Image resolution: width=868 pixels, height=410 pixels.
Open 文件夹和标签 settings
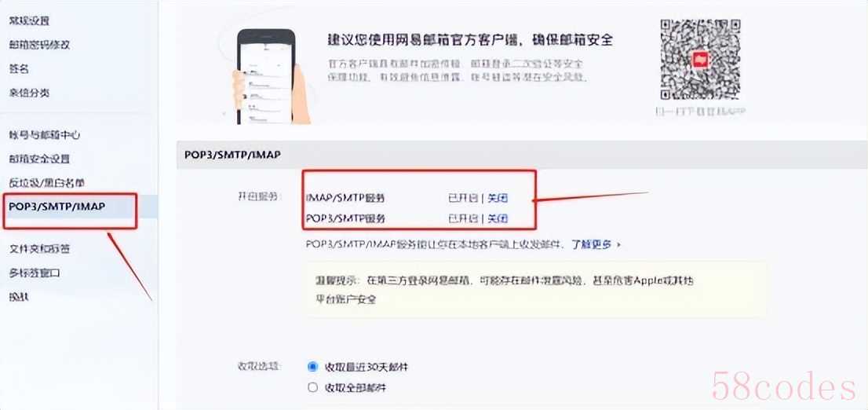coord(39,249)
